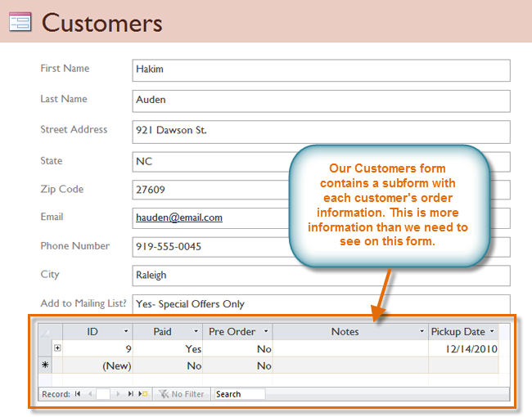This screenshot has height=417, width=532.
Task: Click the current record number box
Action: pyautogui.click(x=103, y=394)
